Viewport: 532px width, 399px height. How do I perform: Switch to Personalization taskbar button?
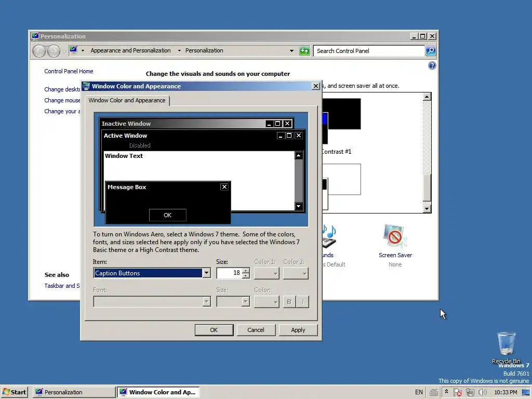point(74,392)
